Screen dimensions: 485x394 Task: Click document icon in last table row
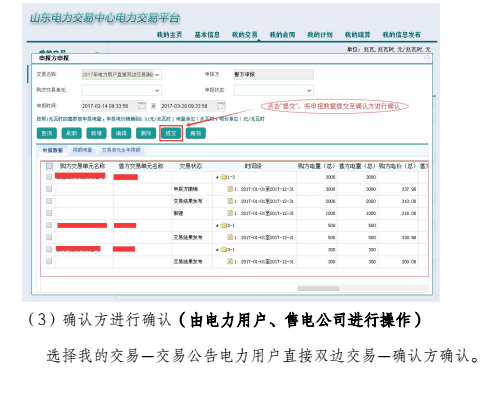point(230,261)
